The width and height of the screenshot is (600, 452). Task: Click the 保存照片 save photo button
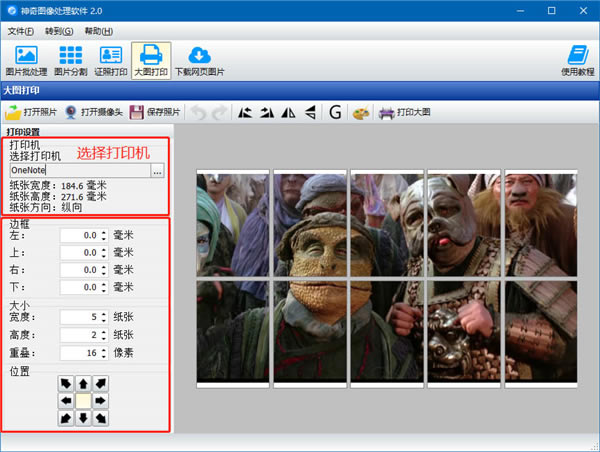coord(155,113)
